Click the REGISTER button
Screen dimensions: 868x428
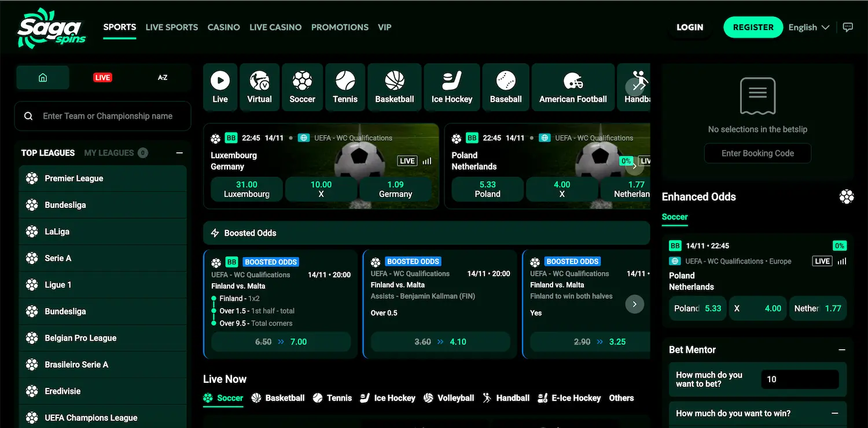(753, 27)
